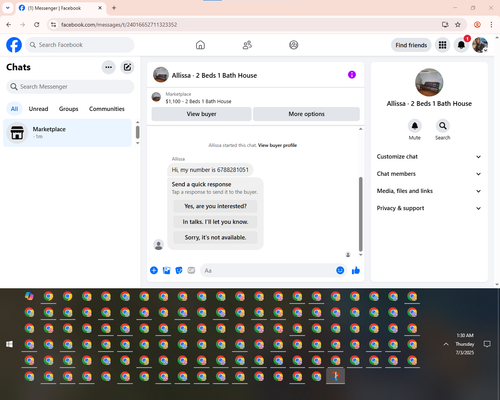Bookmark this page with star icon

coord(458,25)
